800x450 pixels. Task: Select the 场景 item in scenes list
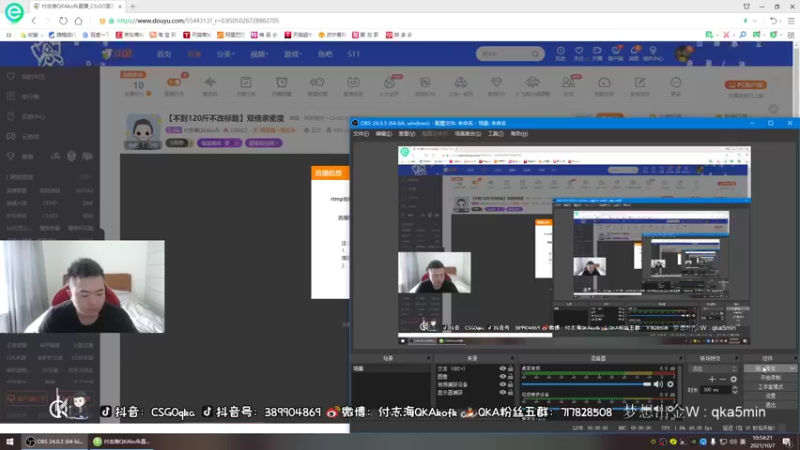(391, 368)
